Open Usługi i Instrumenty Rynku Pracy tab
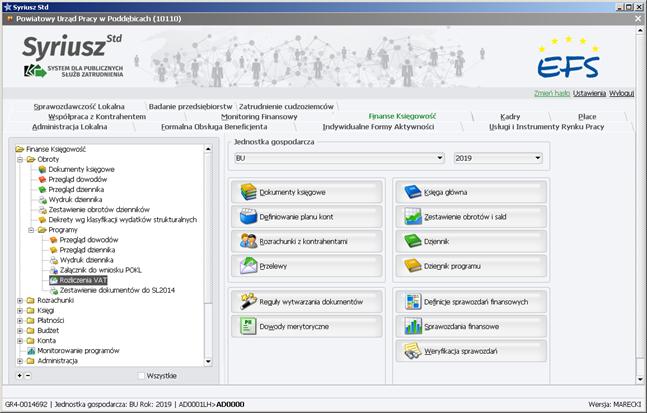The height and width of the screenshot is (413, 647). point(547,127)
